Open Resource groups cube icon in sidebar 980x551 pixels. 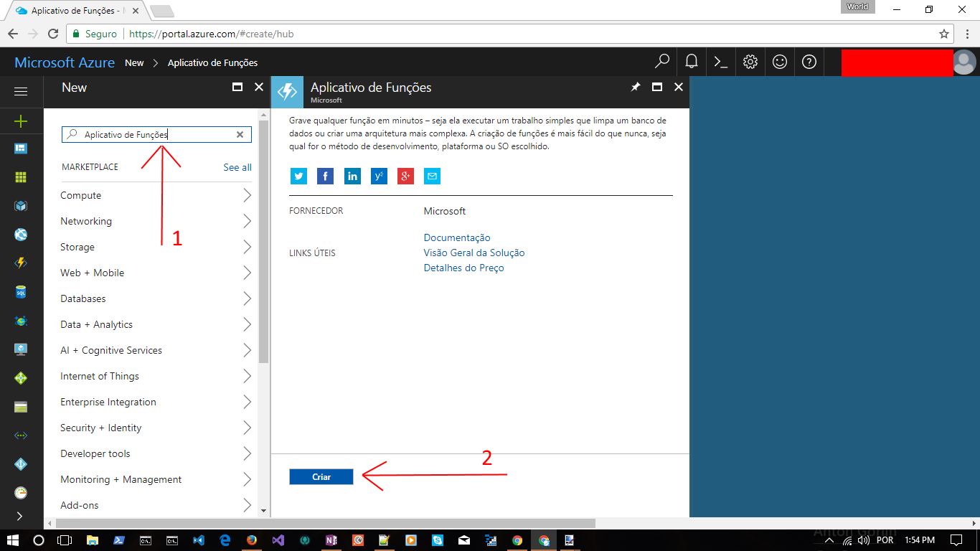tap(21, 206)
